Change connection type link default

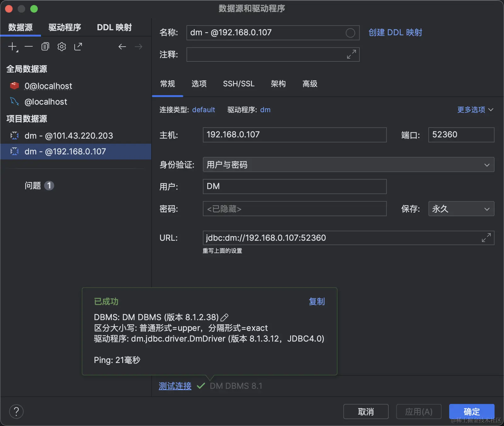click(203, 110)
